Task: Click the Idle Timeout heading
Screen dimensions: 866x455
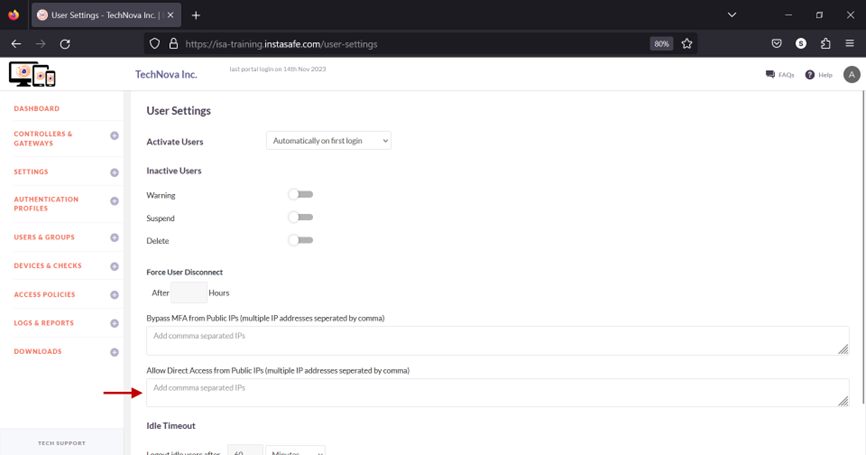Action: click(171, 426)
